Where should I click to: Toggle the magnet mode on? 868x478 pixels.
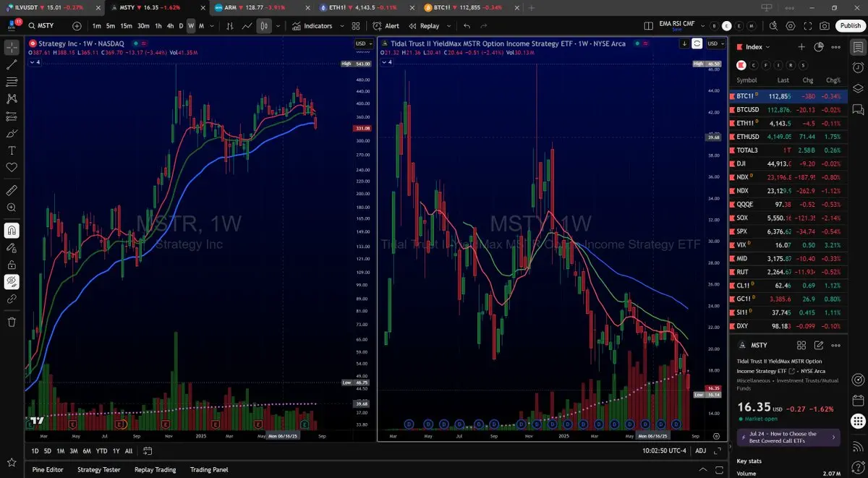click(12, 231)
